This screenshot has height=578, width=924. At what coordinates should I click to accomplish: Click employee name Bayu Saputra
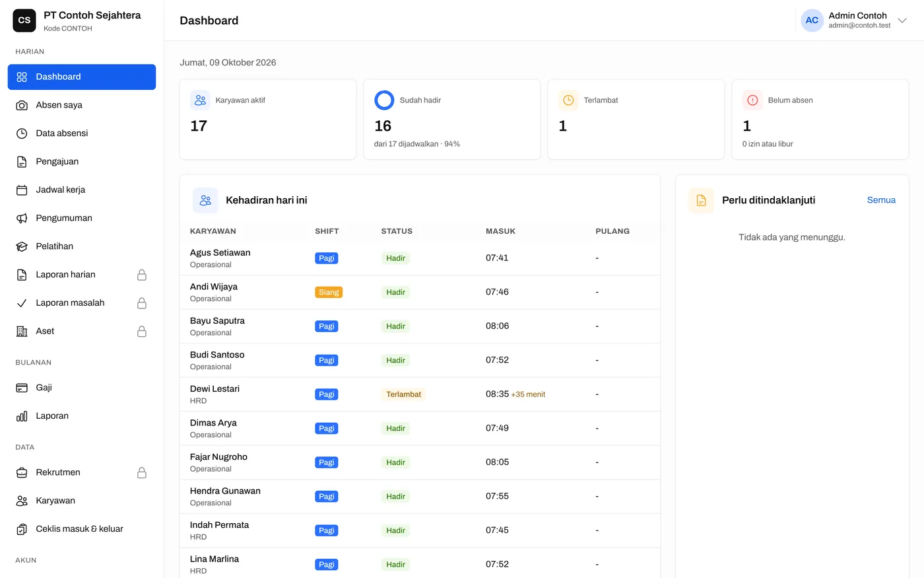click(x=217, y=321)
